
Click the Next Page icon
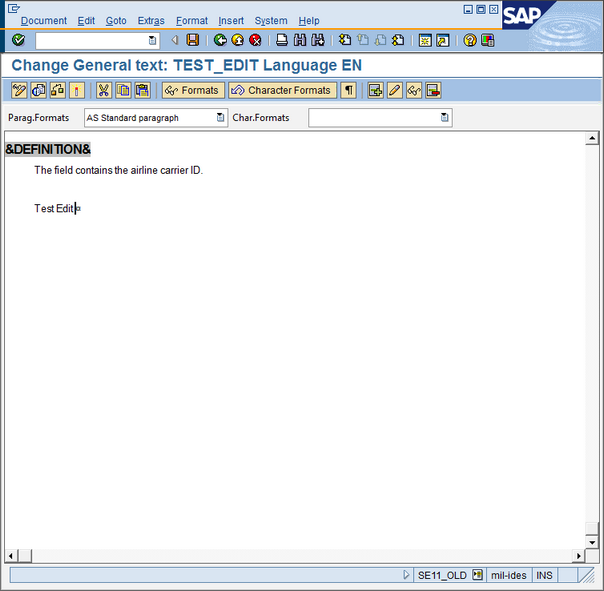(x=380, y=40)
